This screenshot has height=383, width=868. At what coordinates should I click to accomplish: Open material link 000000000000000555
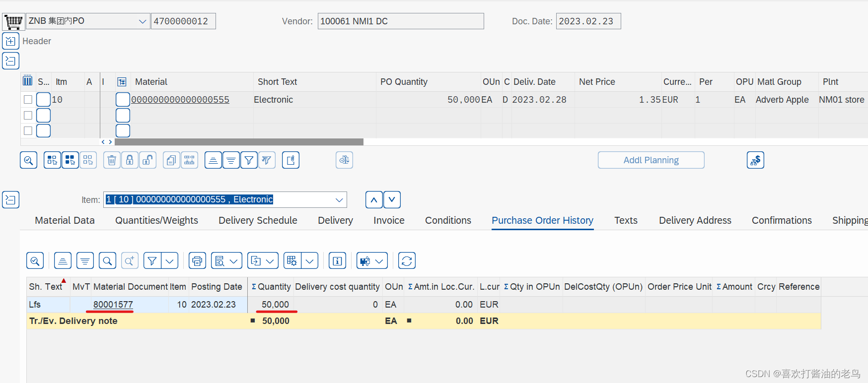[x=180, y=100]
